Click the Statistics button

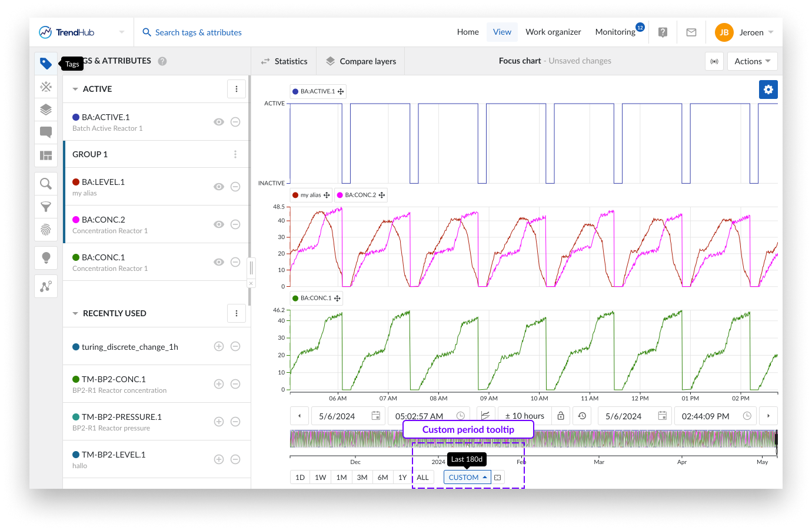click(284, 61)
